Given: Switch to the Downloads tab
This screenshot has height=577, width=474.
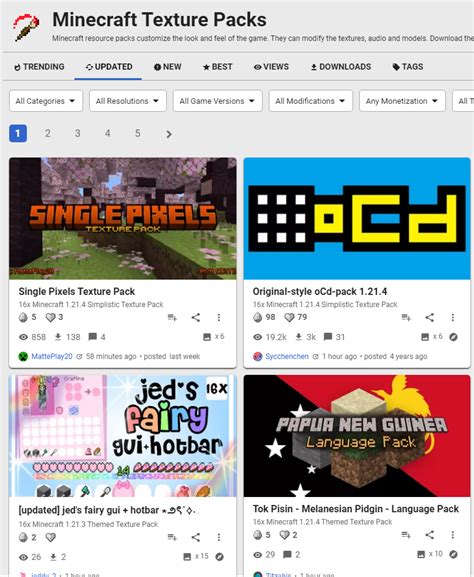Looking at the screenshot, I should 341,67.
